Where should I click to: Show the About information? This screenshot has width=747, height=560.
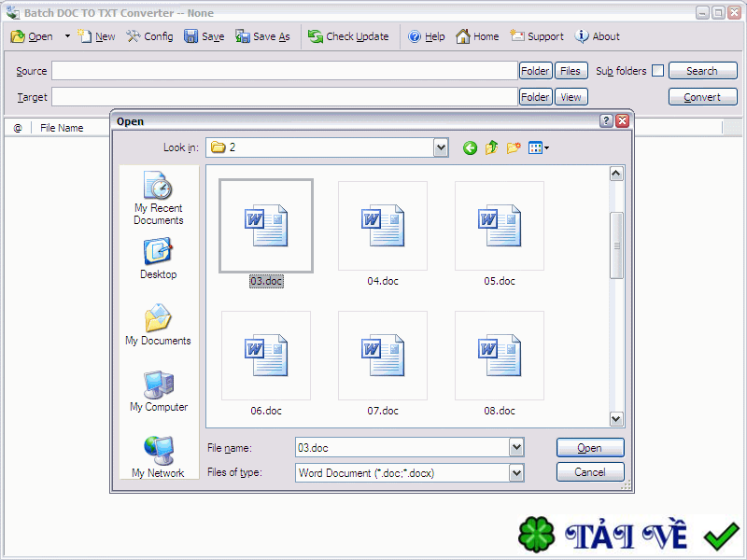pos(598,36)
